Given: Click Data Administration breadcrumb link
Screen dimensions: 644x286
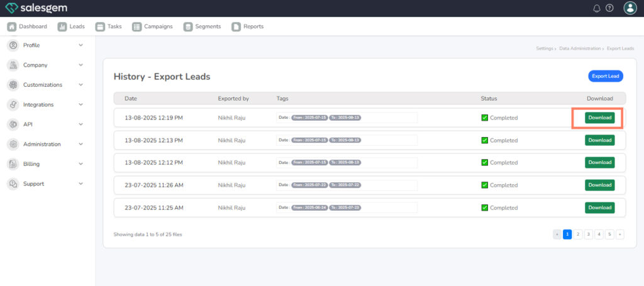Looking at the screenshot, I should tap(580, 48).
